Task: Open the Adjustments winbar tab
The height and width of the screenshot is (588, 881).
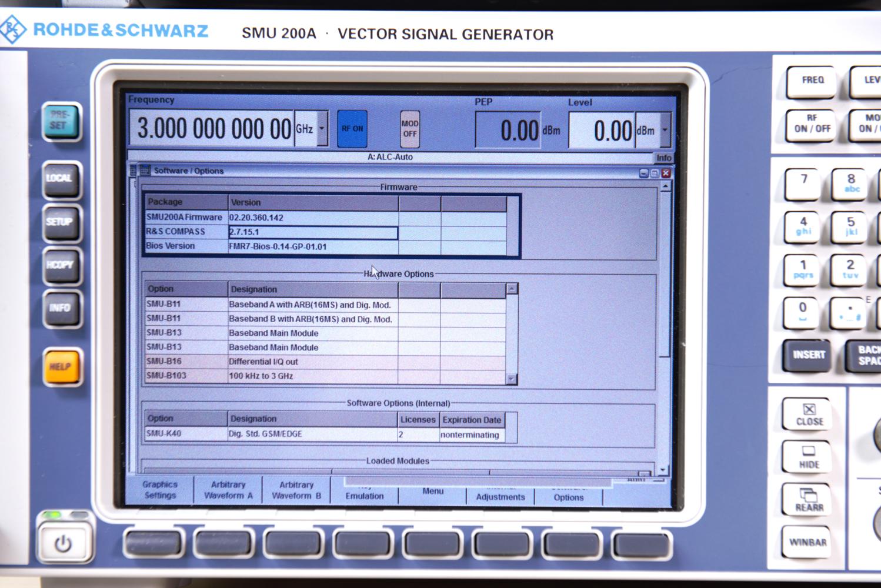Action: 500,492
